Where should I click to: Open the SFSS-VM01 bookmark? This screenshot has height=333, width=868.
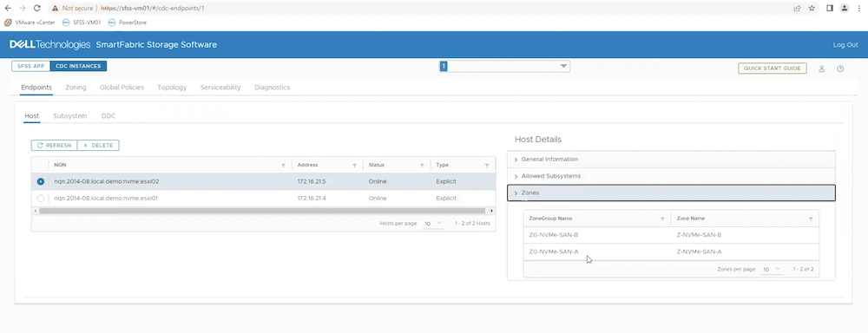(x=82, y=23)
